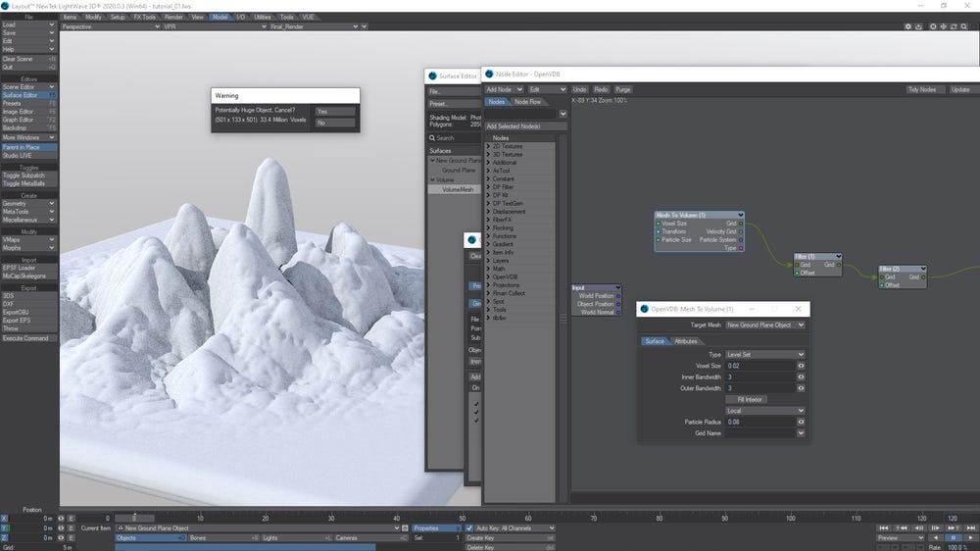The height and width of the screenshot is (551, 980).
Task: Click the Voxel Size envelope icon
Action: click(x=801, y=366)
